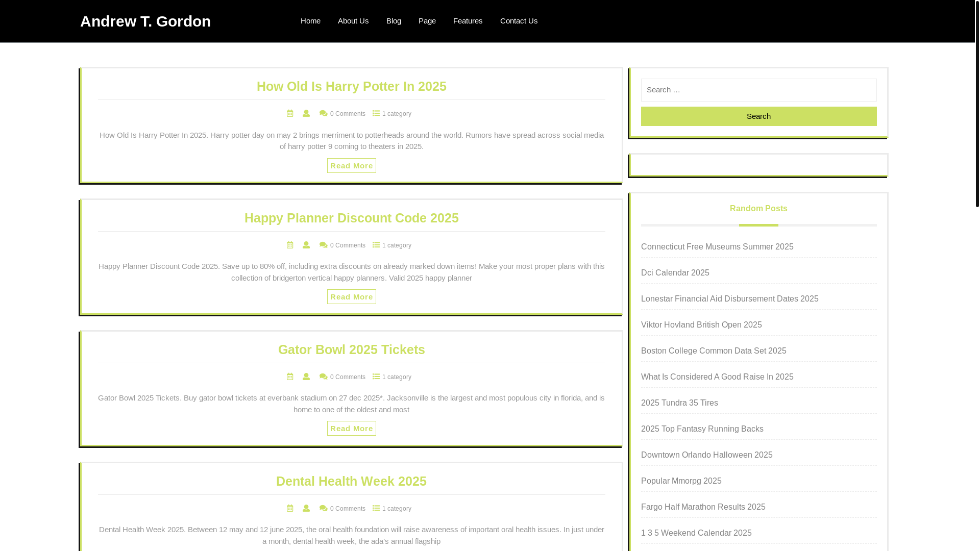Image resolution: width=980 pixels, height=551 pixels.
Task: Open Gator Bowl 2025 Tickets title
Action: coord(352,349)
